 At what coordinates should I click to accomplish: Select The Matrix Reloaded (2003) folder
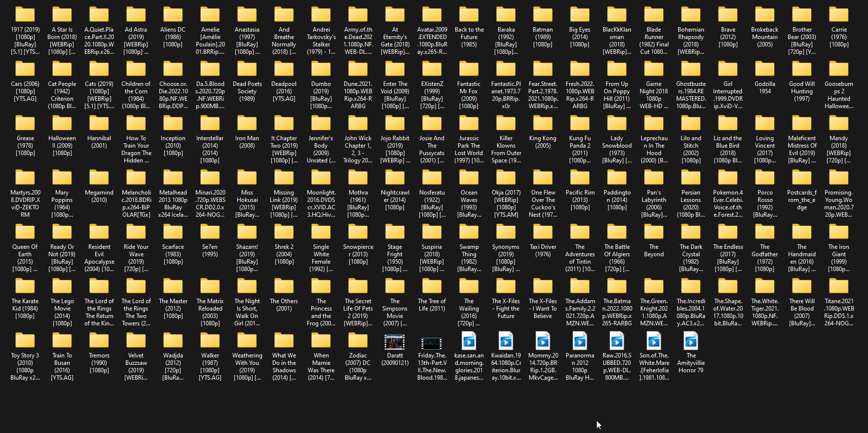point(210,286)
